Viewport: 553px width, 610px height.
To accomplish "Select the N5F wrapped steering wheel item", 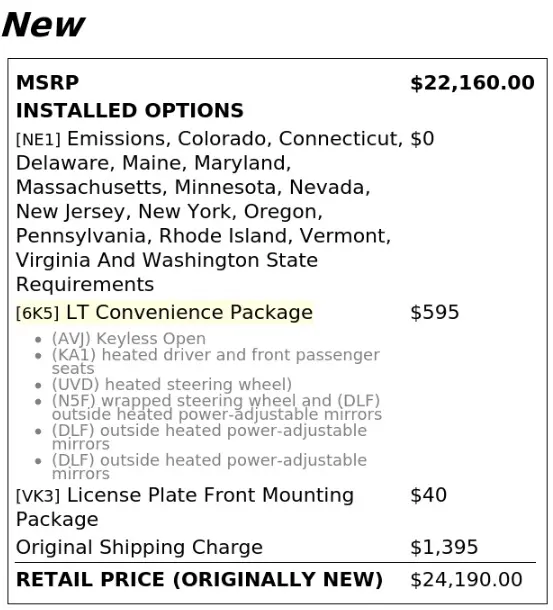I will tap(217, 407).
